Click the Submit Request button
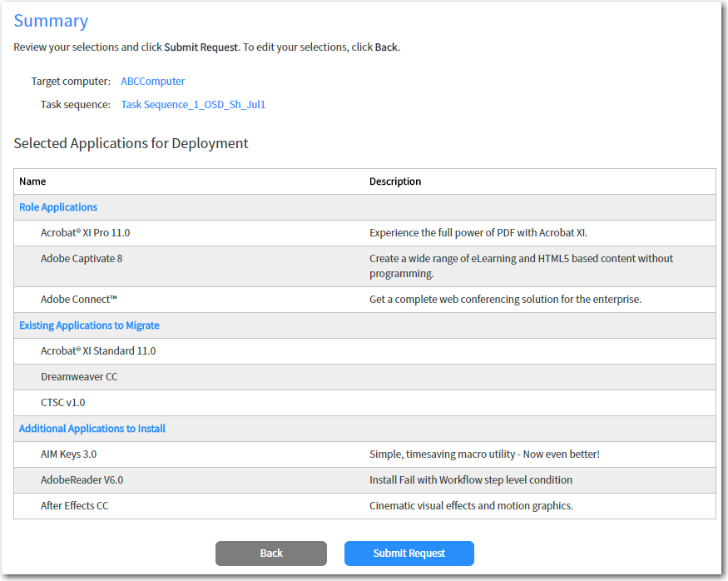The image size is (728, 581). [409, 554]
